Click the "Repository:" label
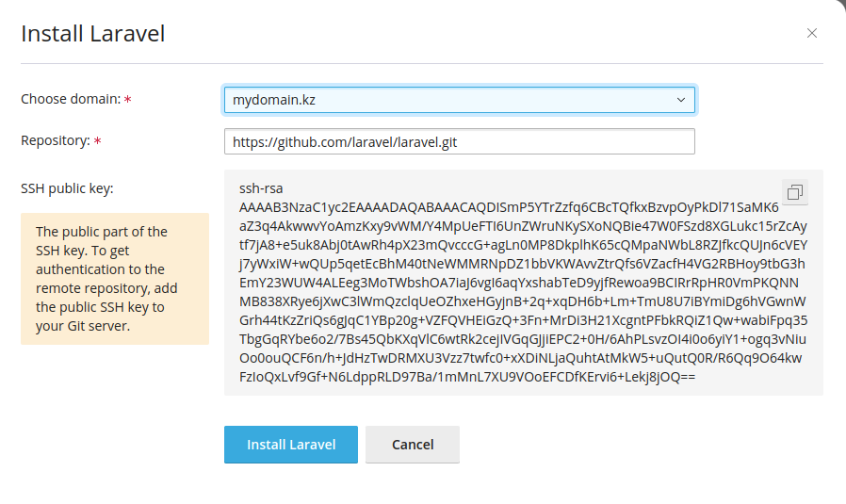 tap(55, 141)
